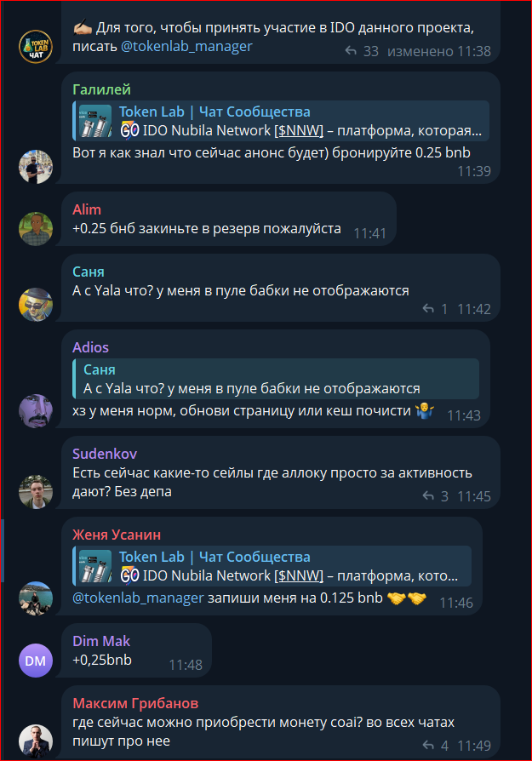Image resolution: width=532 pixels, height=761 pixels.
Task: Open Галилей's profile avatar
Action: click(x=36, y=167)
